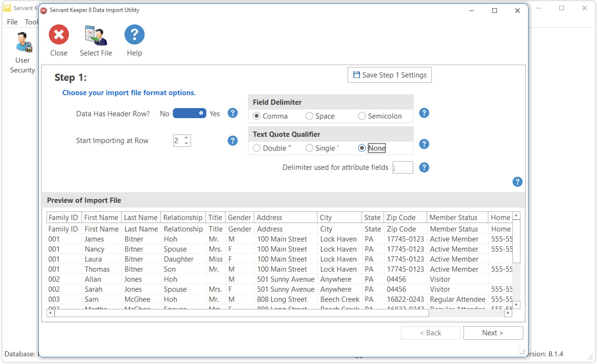The image size is (598, 364).
Task: Open the Select File tool
Action: pyautogui.click(x=96, y=36)
